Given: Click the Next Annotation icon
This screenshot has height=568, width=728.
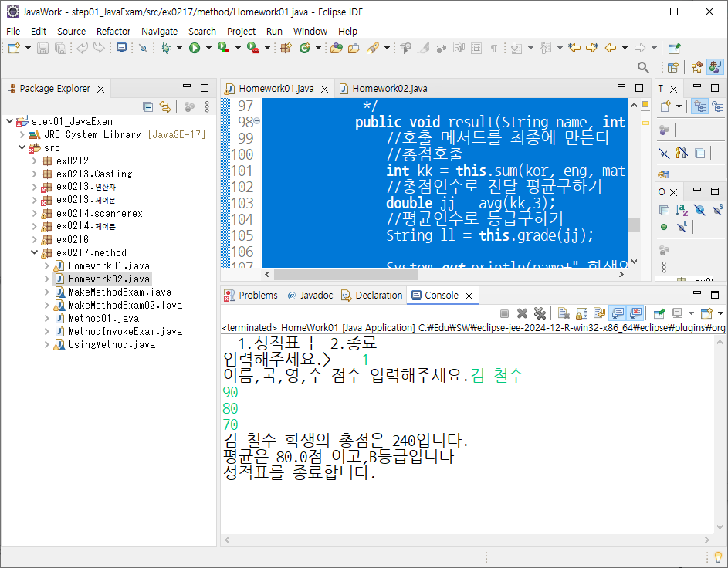Looking at the screenshot, I should pyautogui.click(x=516, y=48).
